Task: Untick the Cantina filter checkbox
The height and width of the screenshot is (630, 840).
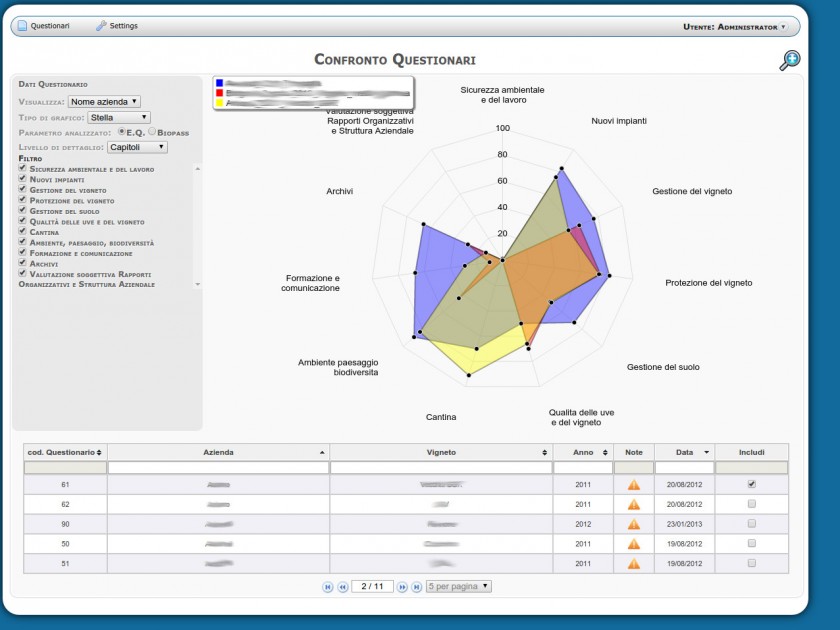Action: coord(22,232)
